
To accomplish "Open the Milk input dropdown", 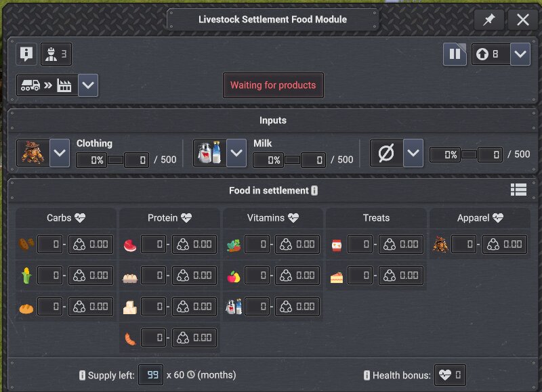I will pos(236,152).
